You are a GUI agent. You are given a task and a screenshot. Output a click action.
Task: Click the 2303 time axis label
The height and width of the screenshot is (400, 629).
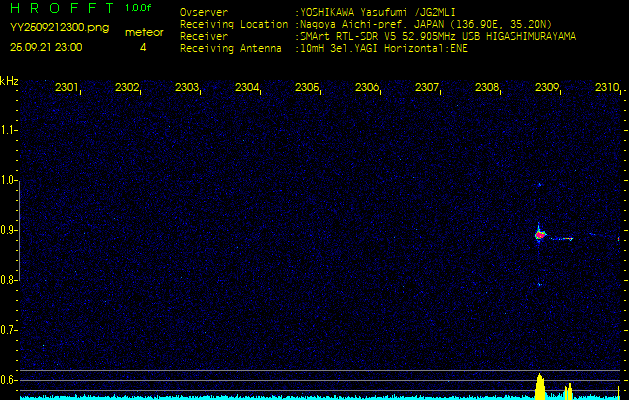point(187,88)
